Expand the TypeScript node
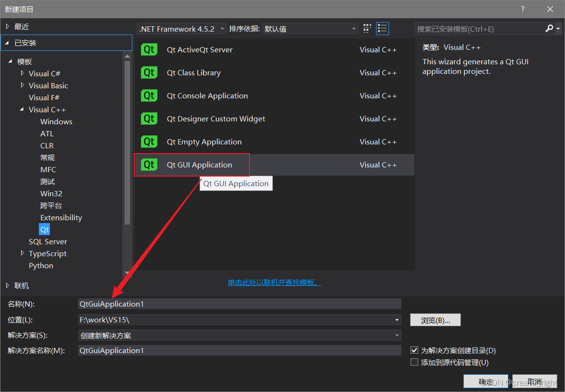This screenshot has width=565, height=392. pyautogui.click(x=23, y=253)
